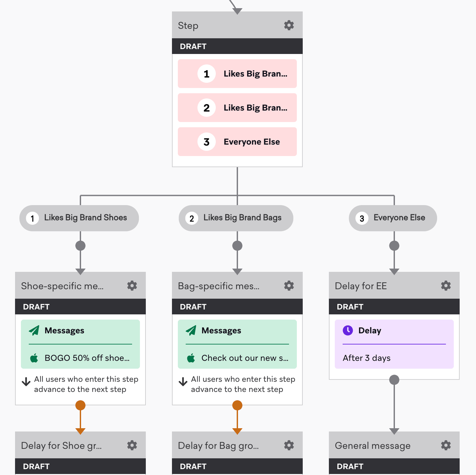
Task: Open gear settings for General message step
Action: coord(446,445)
